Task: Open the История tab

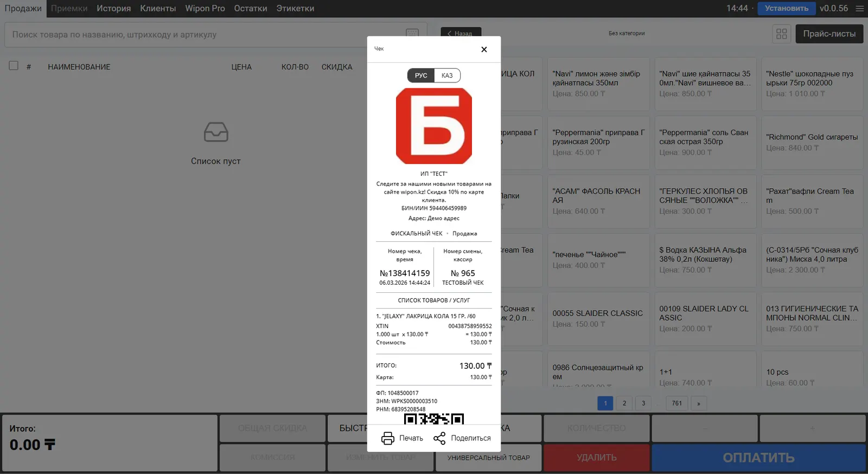Action: (x=113, y=9)
